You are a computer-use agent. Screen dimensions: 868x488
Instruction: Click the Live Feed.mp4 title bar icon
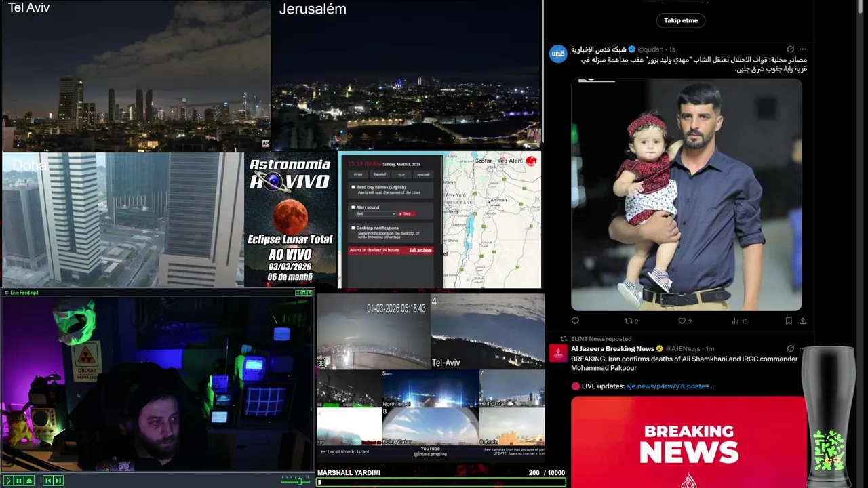click(6, 293)
